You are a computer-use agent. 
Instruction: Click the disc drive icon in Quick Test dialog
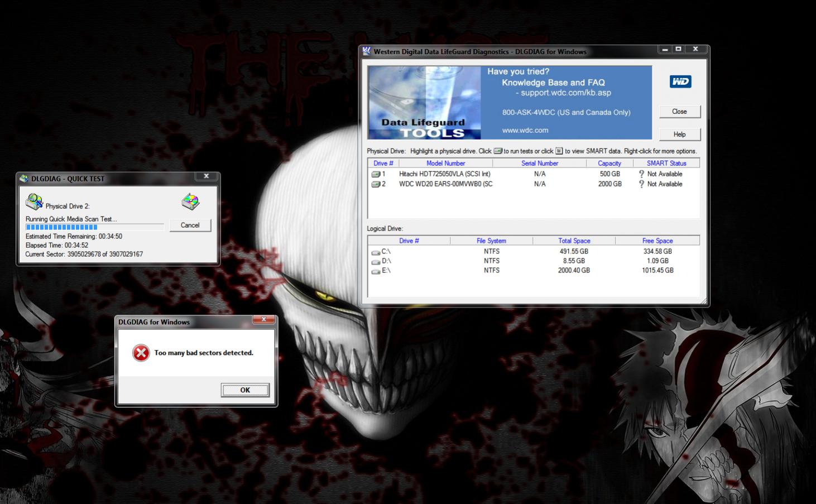click(x=191, y=201)
